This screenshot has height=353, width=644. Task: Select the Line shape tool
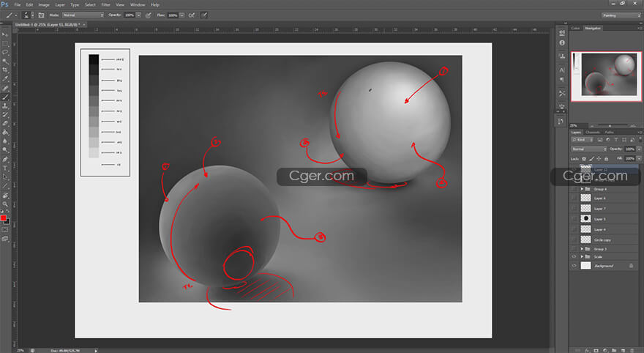(5, 186)
